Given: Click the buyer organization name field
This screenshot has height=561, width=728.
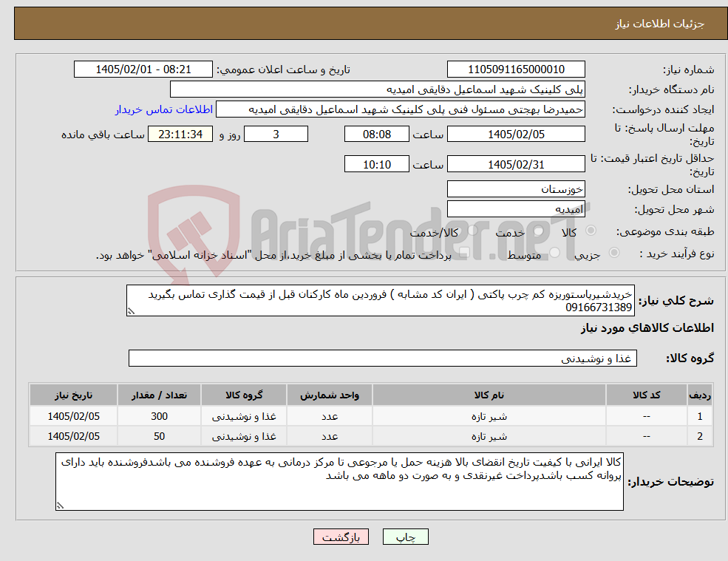Looking at the screenshot, I should coord(378,89).
